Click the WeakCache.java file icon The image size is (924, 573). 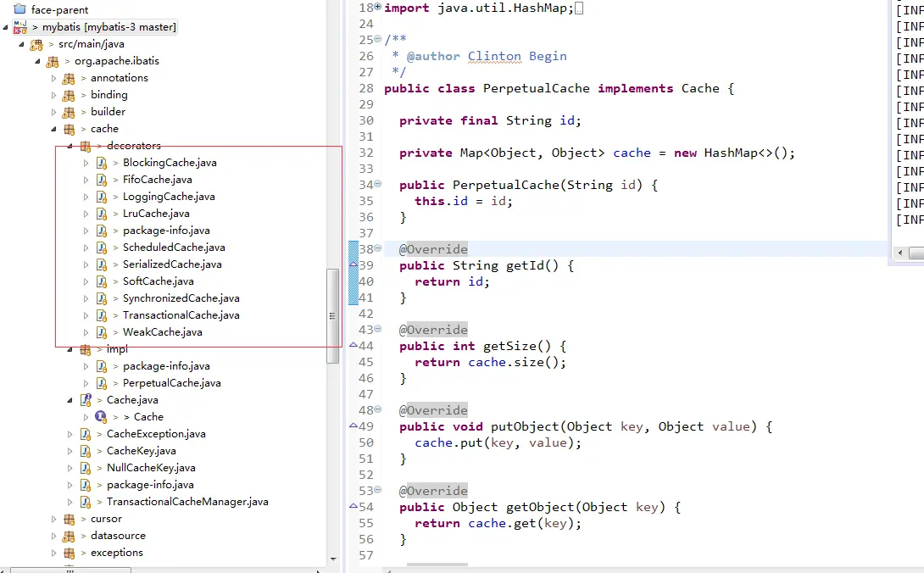102,332
